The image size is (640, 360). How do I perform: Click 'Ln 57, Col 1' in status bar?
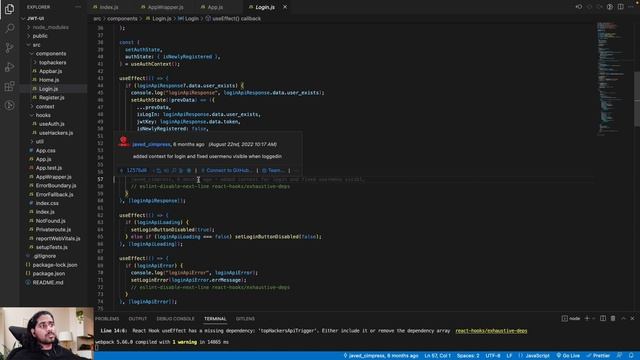coord(438,356)
